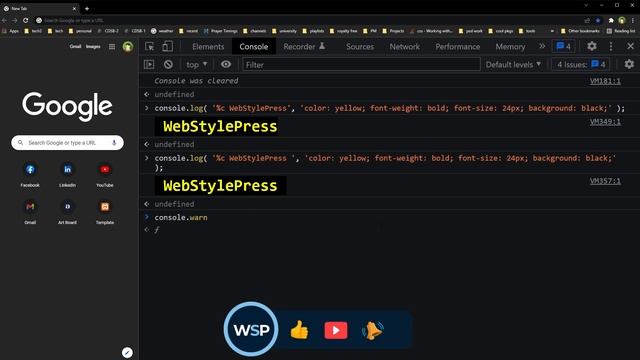Open the Network tab
Viewport: 640px width, 360px height.
pos(404,47)
